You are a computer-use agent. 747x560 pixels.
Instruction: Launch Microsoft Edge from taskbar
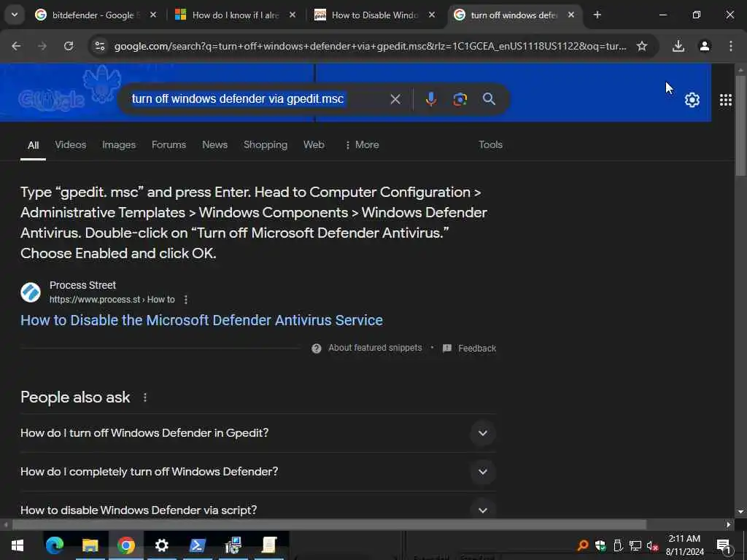(54, 545)
